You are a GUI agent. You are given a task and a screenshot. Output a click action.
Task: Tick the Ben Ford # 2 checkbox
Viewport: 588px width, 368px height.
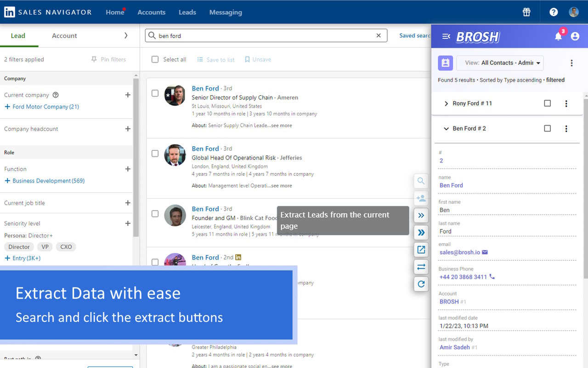[547, 129]
